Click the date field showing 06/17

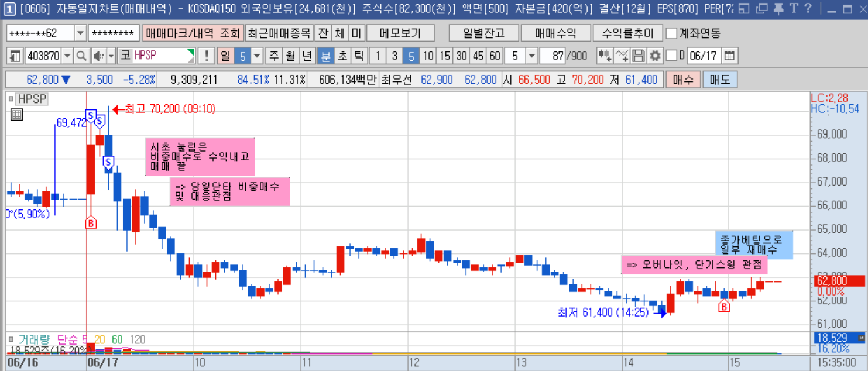click(704, 56)
